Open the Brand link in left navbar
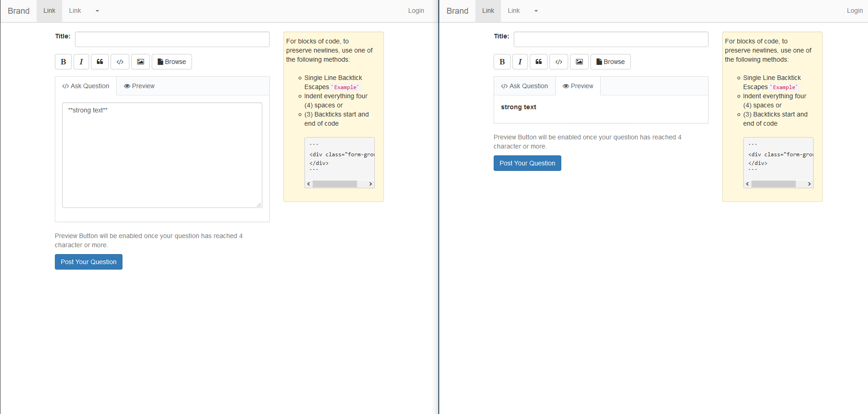This screenshot has width=868, height=414. [x=19, y=11]
